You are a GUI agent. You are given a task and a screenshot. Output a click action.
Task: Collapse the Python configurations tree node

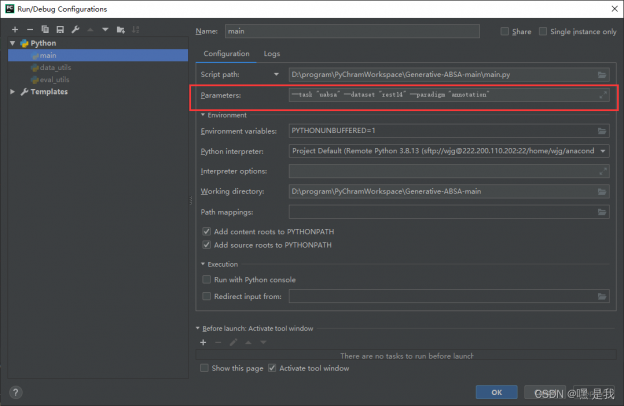click(x=13, y=44)
